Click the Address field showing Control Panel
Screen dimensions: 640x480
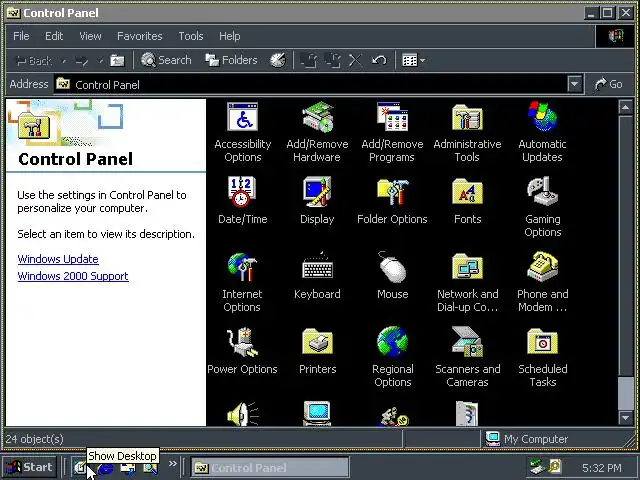310,84
